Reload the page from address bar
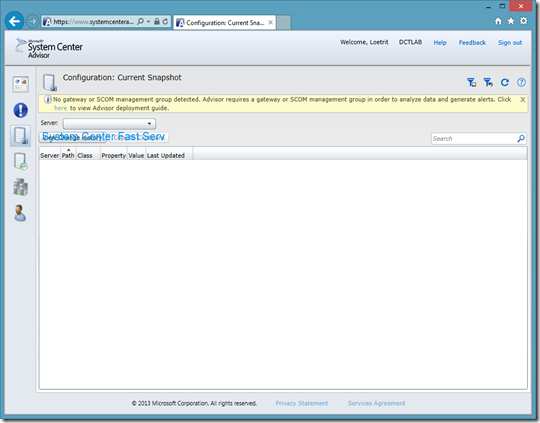The height and width of the screenshot is (423, 540). pyautogui.click(x=165, y=21)
